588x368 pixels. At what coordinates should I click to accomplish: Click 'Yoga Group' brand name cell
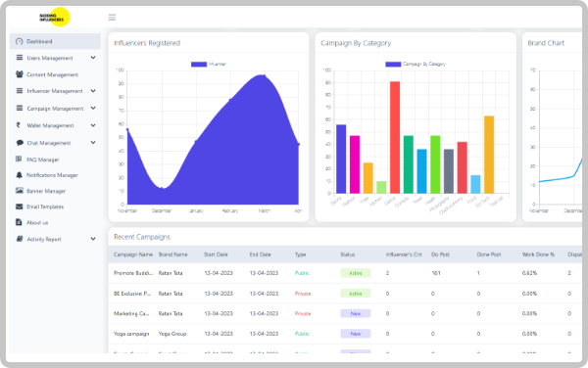pyautogui.click(x=172, y=334)
